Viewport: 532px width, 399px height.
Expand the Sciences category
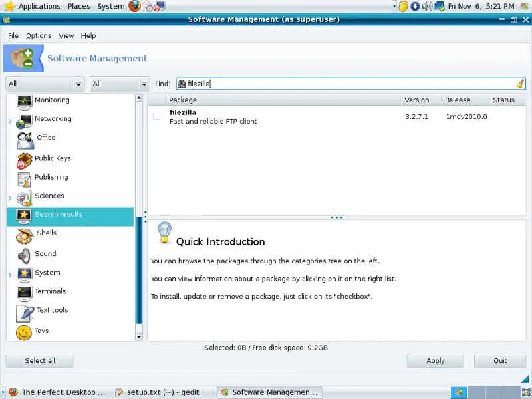point(10,198)
